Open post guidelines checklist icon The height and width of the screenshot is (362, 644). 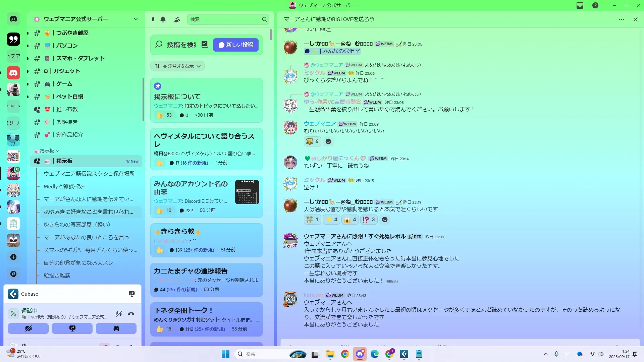pos(205,44)
